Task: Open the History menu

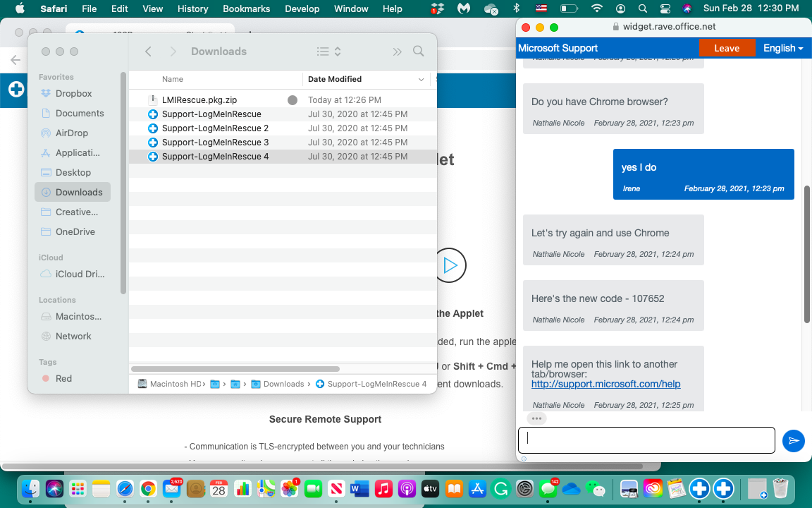Action: (192, 8)
